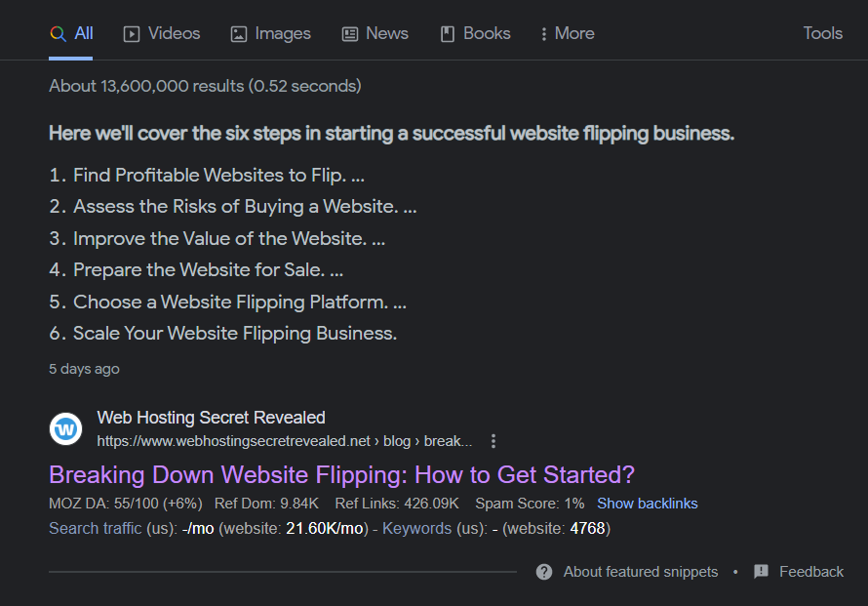Image resolution: width=868 pixels, height=606 pixels.
Task: Click the Videos play icon
Action: point(132,34)
